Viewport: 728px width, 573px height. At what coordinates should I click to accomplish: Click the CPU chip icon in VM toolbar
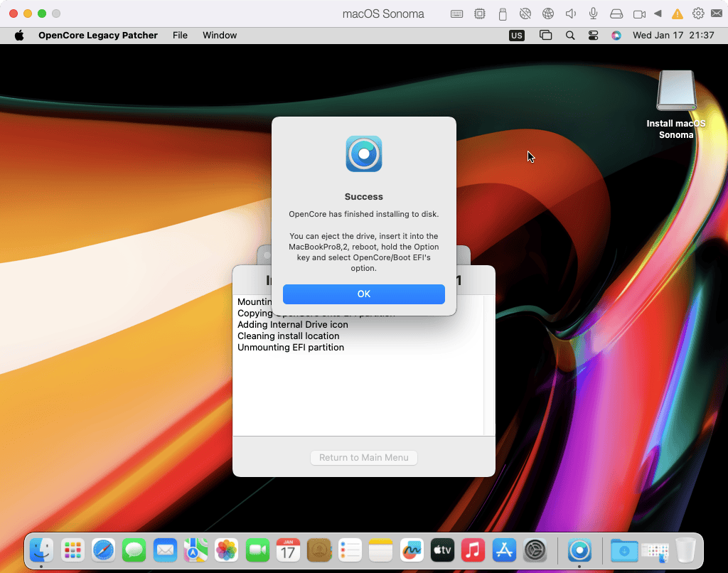point(480,14)
